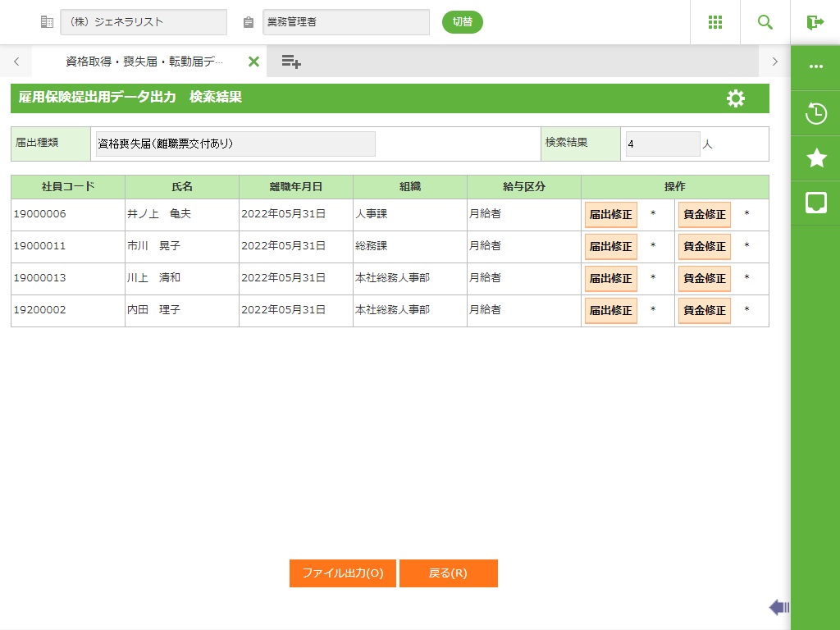The image size is (840, 630).
Task: Click the add new tab icon
Action: [x=291, y=62]
